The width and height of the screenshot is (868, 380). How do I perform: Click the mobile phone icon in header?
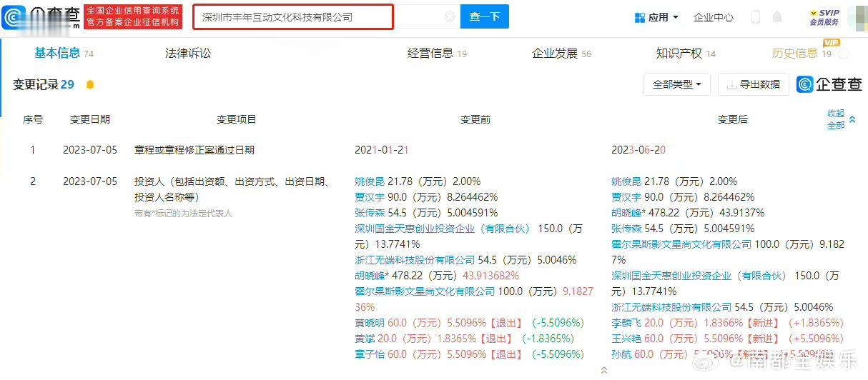point(756,17)
